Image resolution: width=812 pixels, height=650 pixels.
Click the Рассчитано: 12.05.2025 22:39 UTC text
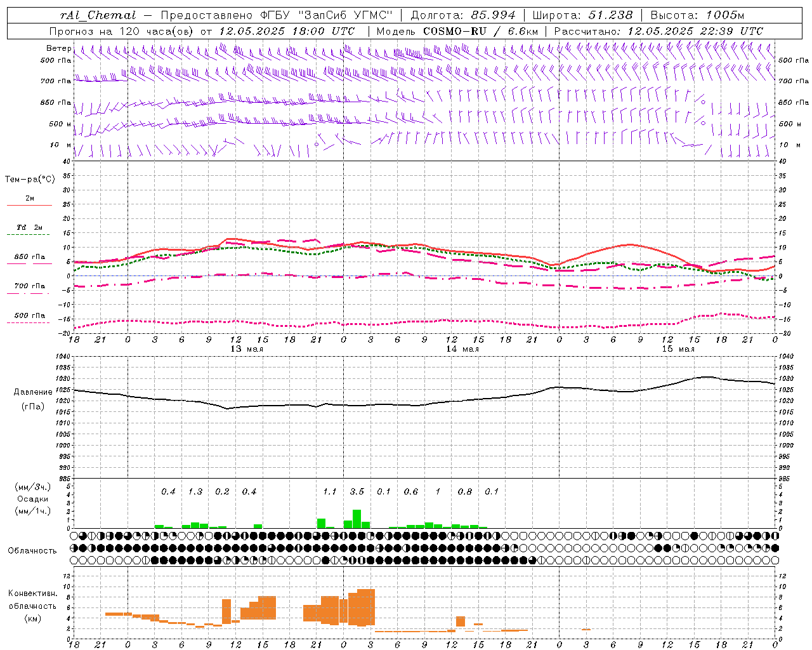click(658, 31)
